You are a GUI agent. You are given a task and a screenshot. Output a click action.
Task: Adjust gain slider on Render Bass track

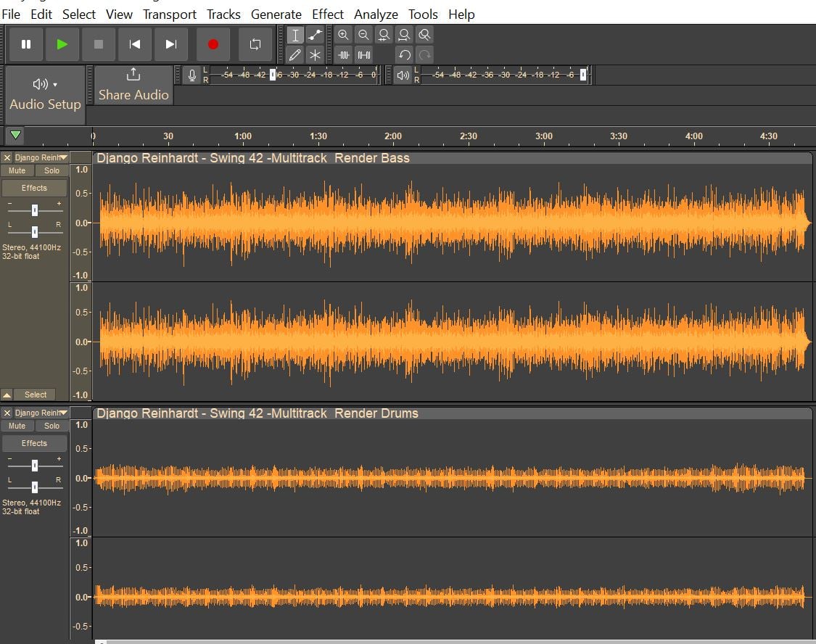(35, 210)
